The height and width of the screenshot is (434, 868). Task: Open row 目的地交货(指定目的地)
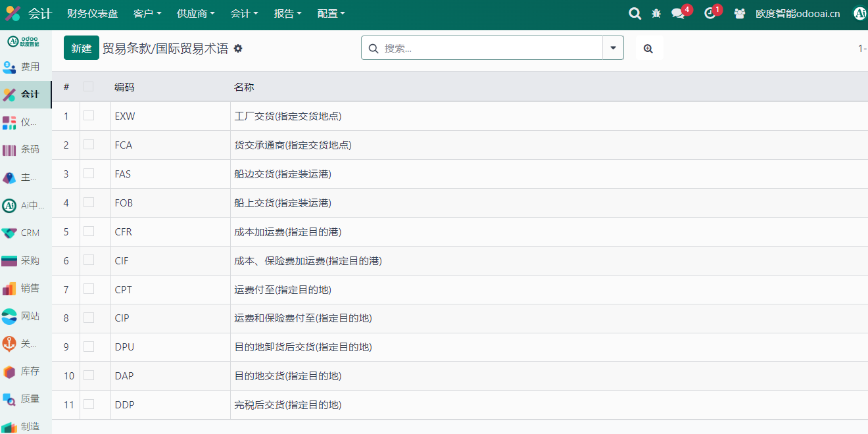288,376
